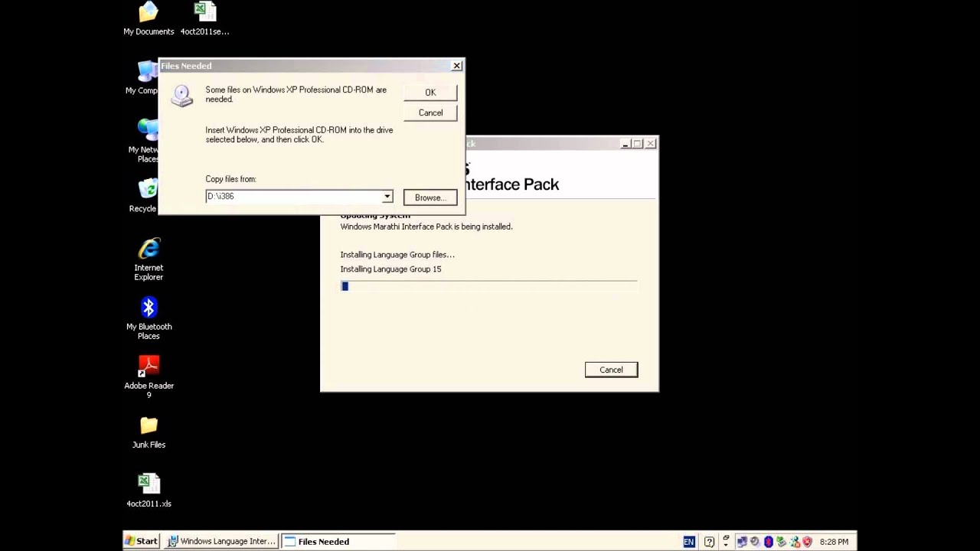Screen dimensions: 980x551
Task: Click the Bluetooth tray icon
Action: (x=768, y=542)
